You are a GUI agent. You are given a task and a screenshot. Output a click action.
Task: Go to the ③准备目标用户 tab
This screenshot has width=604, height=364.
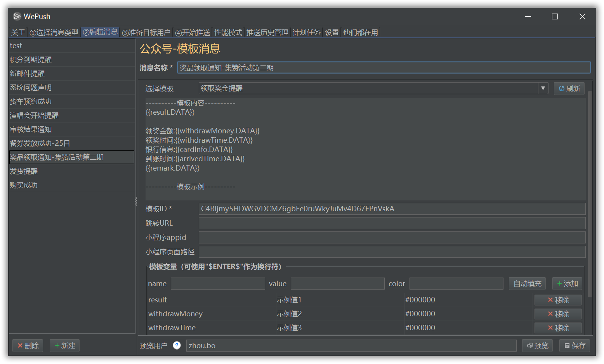[x=146, y=33]
